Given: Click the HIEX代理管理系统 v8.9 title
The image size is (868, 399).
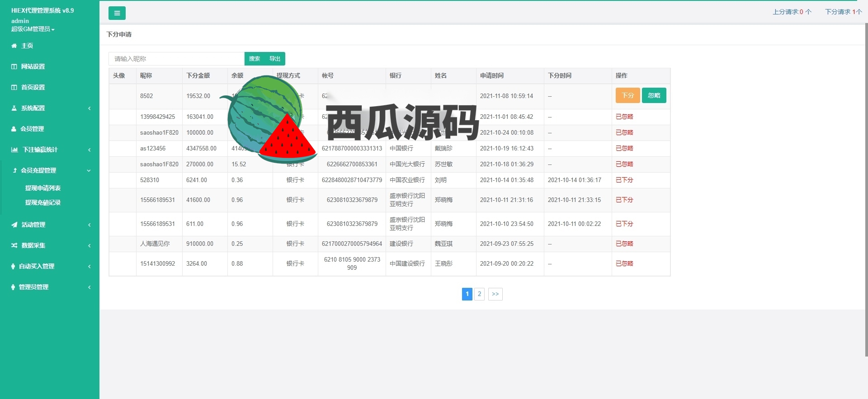Looking at the screenshot, I should [42, 10].
